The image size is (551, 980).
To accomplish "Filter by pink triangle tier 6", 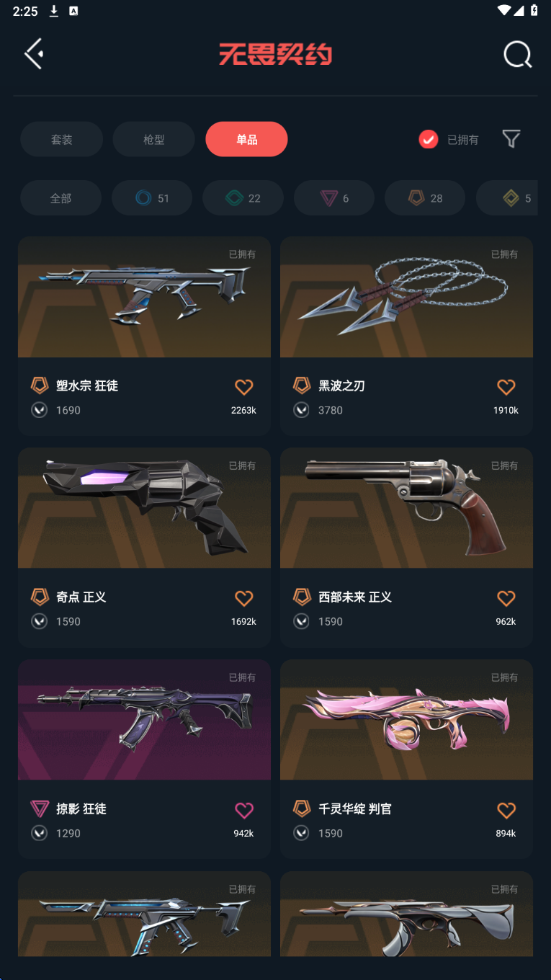I will tap(334, 198).
